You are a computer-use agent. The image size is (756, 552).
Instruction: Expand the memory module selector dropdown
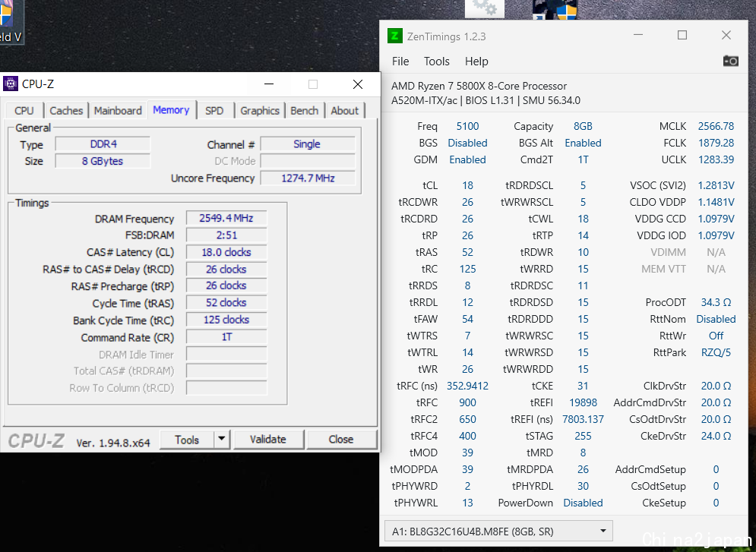coord(604,531)
